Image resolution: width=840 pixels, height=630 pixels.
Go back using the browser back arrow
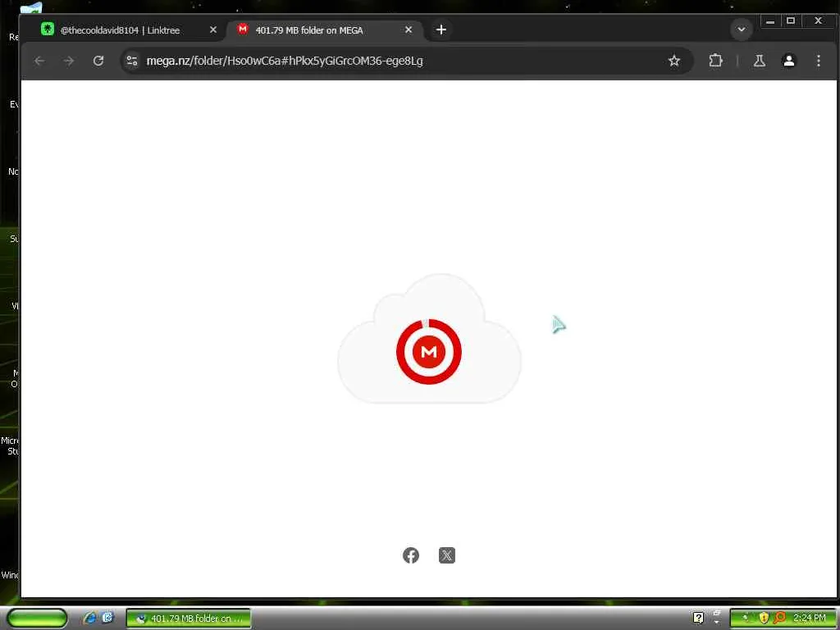coord(39,61)
